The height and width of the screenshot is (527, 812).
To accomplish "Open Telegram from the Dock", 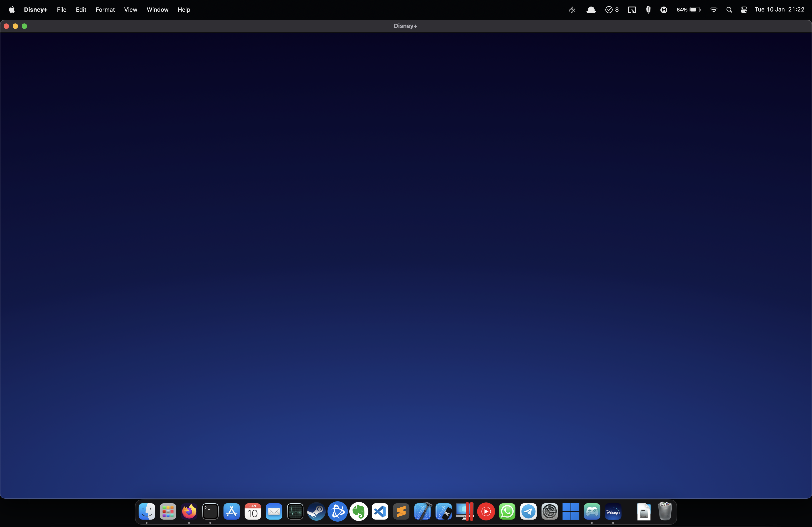I will pos(528,512).
